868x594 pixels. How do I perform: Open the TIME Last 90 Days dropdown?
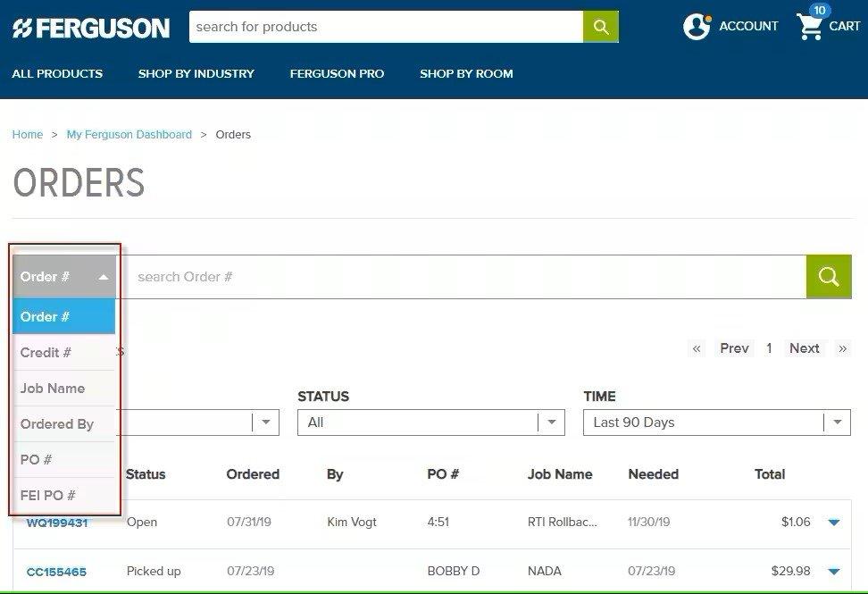[716, 422]
